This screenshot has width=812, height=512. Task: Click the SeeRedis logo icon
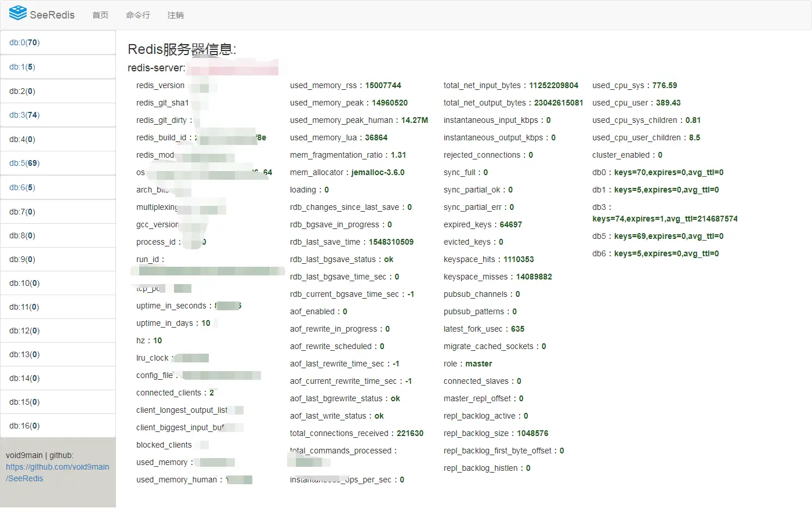[x=18, y=13]
